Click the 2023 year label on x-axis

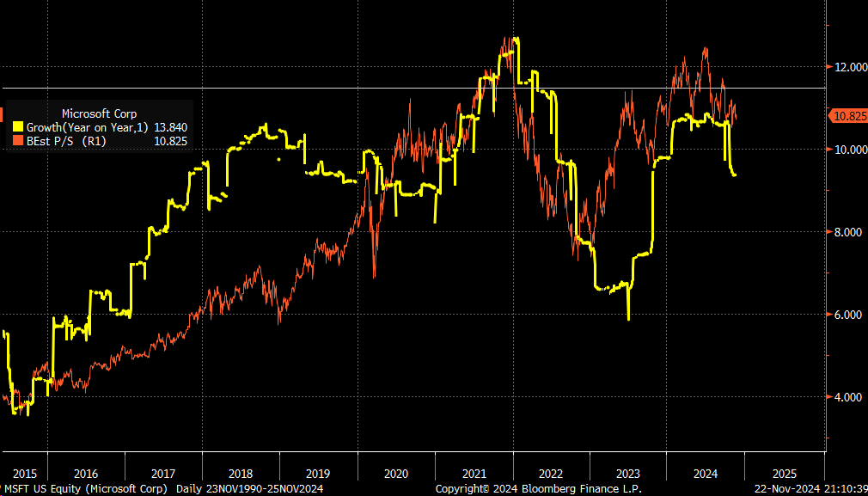(x=628, y=474)
